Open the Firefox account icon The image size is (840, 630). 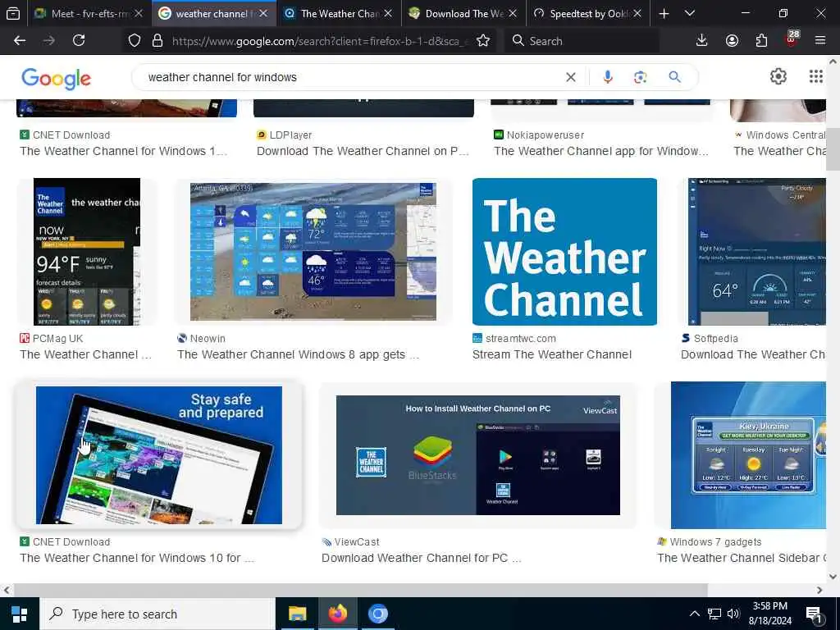[x=732, y=40]
